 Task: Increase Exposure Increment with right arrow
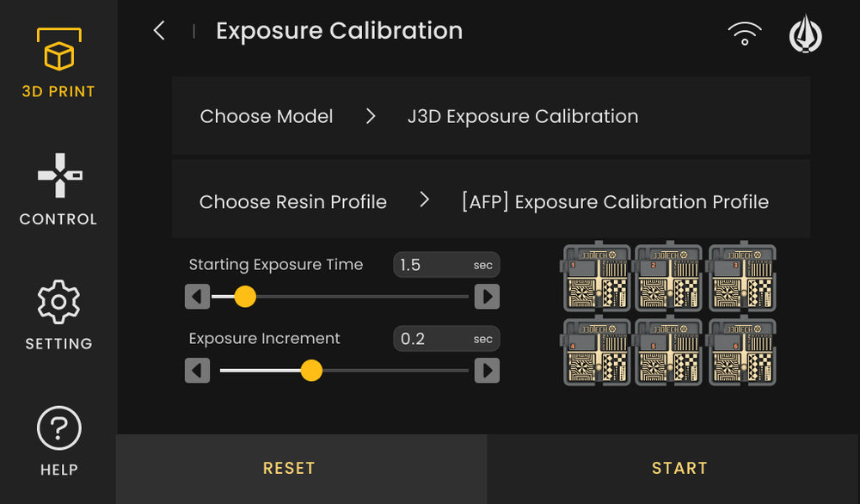487,371
